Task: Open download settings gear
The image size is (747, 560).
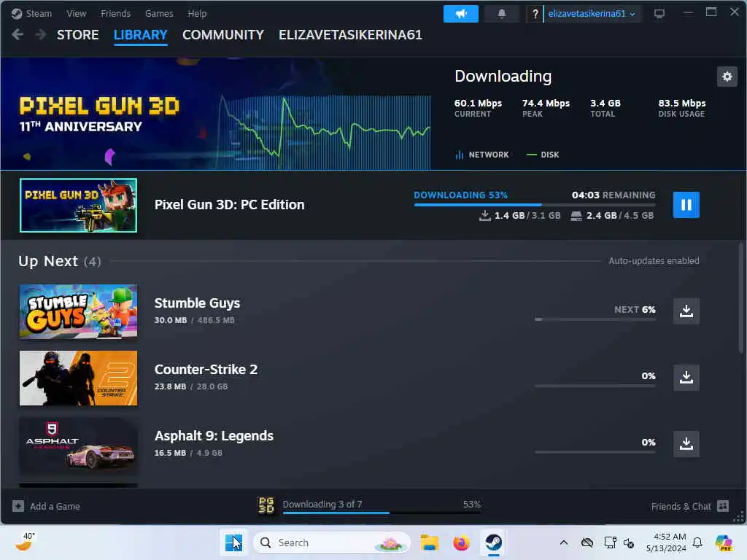Action: pyautogui.click(x=727, y=77)
